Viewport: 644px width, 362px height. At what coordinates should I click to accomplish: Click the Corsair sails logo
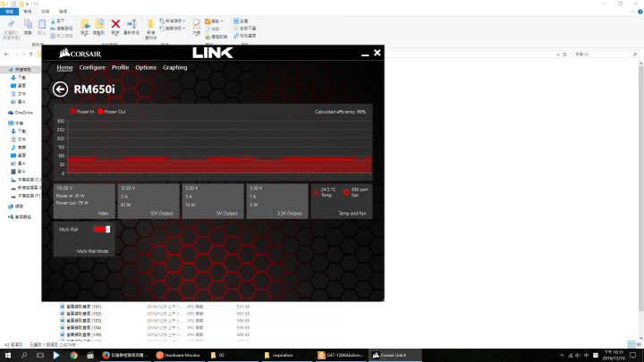[64, 53]
